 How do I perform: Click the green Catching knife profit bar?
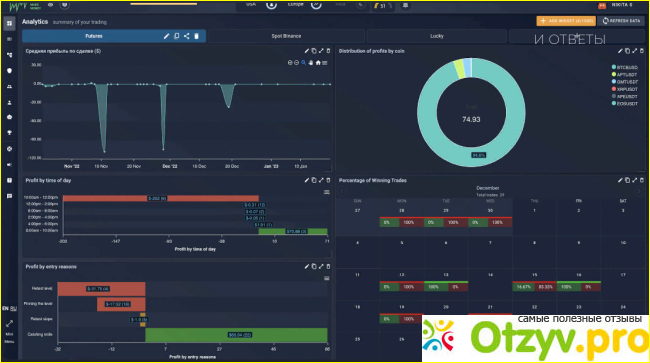coord(236,335)
